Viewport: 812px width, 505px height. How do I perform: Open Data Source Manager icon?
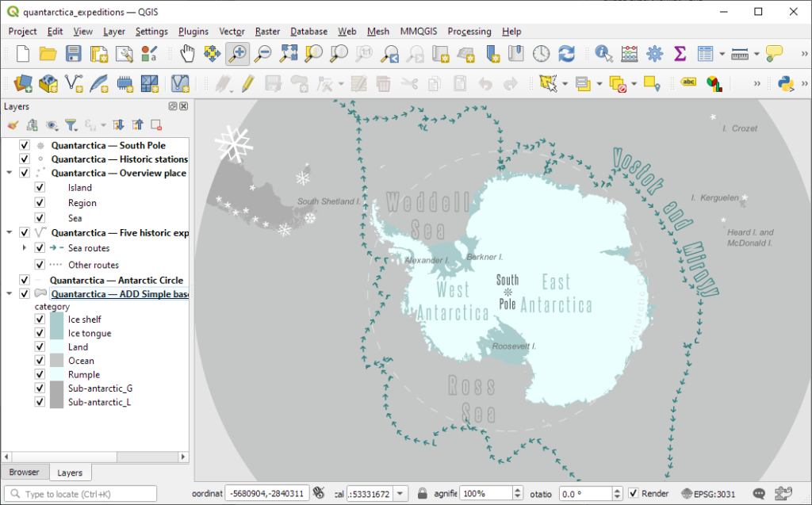[23, 83]
